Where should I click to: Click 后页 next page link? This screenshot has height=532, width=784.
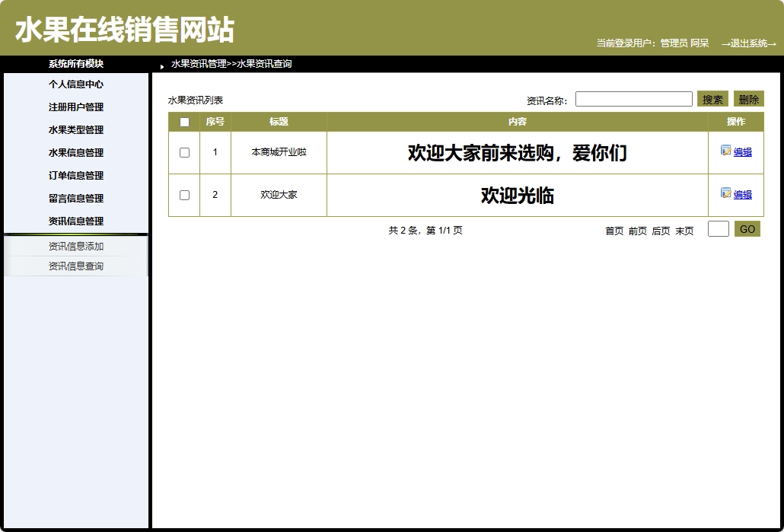point(660,230)
